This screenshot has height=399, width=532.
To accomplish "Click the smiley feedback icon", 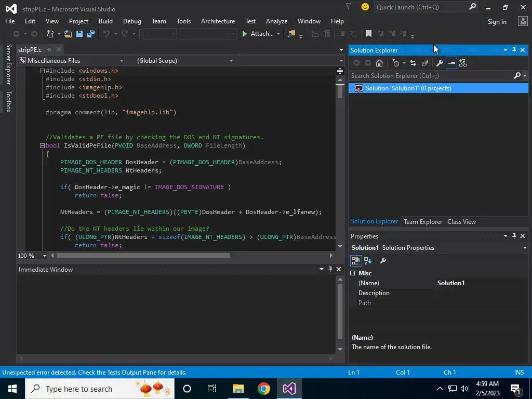I will [365, 7].
